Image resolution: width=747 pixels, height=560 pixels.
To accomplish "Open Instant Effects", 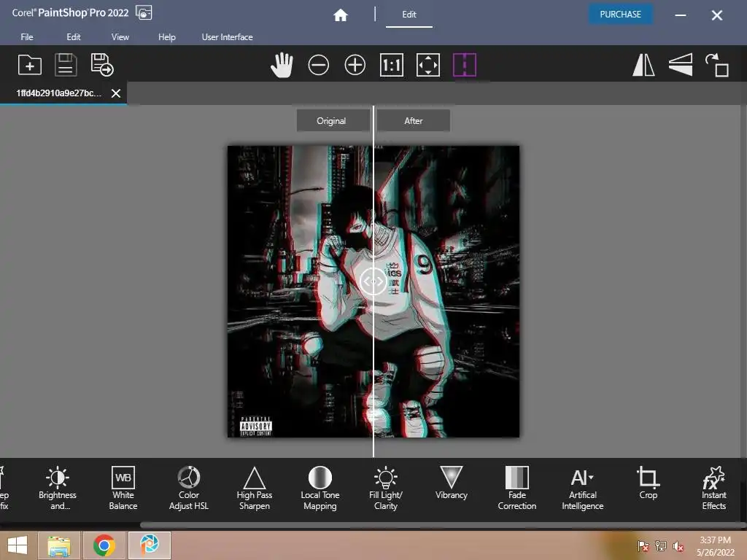I will (x=713, y=488).
